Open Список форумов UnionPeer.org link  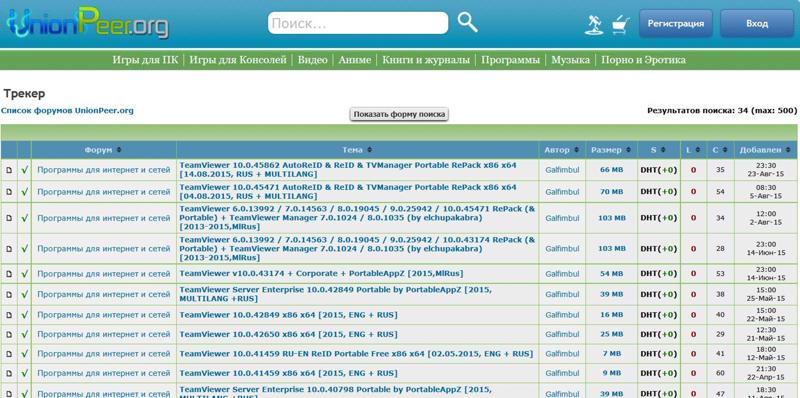[67, 110]
